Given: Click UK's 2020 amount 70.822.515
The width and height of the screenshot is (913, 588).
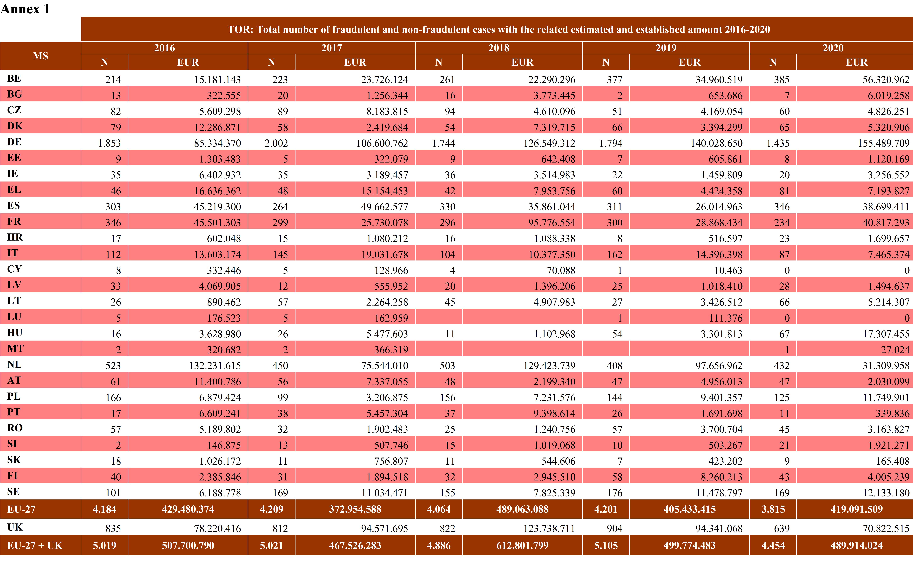Looking at the screenshot, I should pyautogui.click(x=886, y=528).
